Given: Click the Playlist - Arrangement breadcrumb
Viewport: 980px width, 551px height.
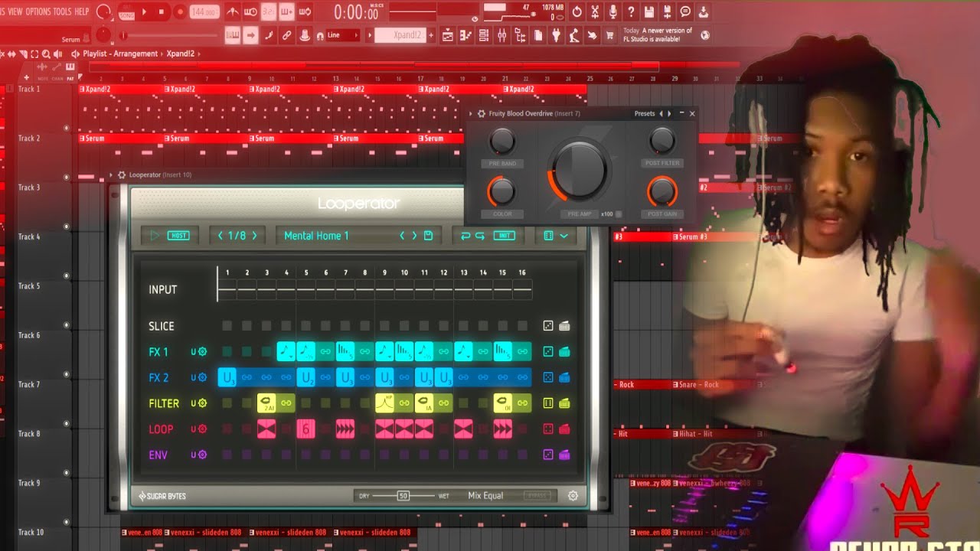Looking at the screenshot, I should click(x=120, y=54).
